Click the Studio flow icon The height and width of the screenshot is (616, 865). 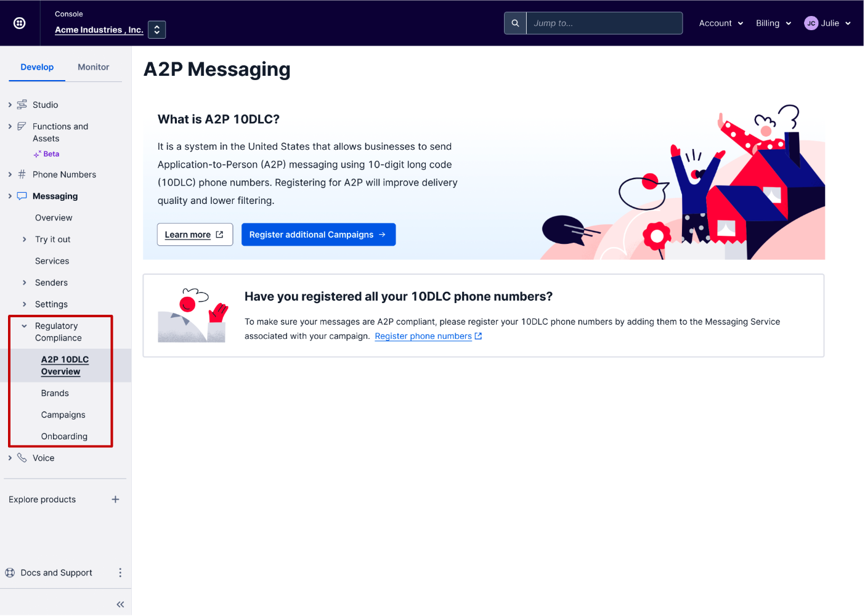coord(22,105)
